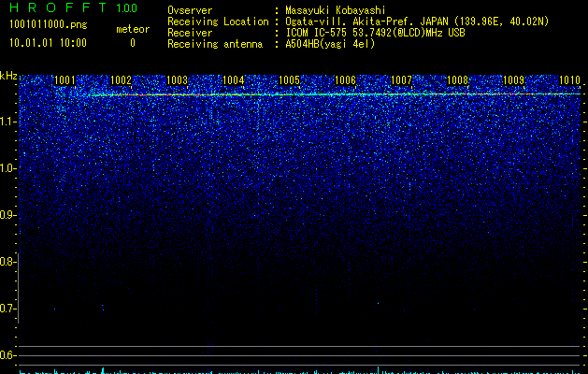Image resolution: width=588 pixels, height=374 pixels.
Task: Click the 1.1 kHz axis label
Action: pos(7,122)
